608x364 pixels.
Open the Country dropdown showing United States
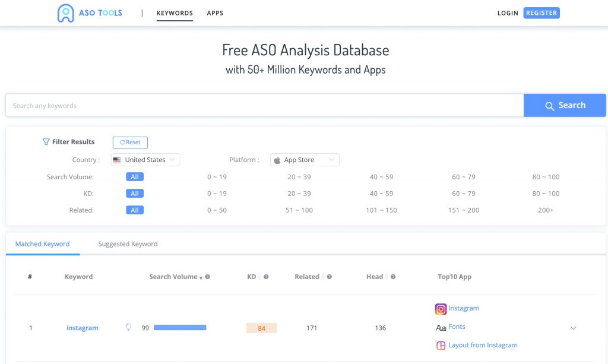click(145, 160)
